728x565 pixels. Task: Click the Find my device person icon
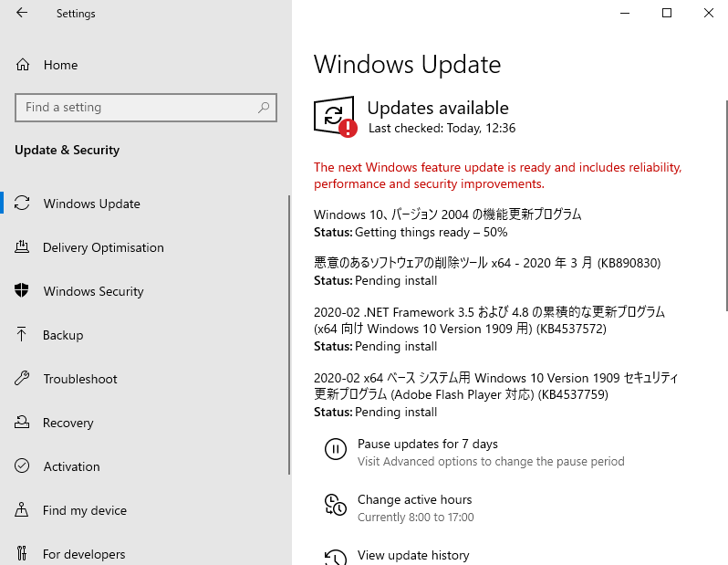(x=21, y=509)
